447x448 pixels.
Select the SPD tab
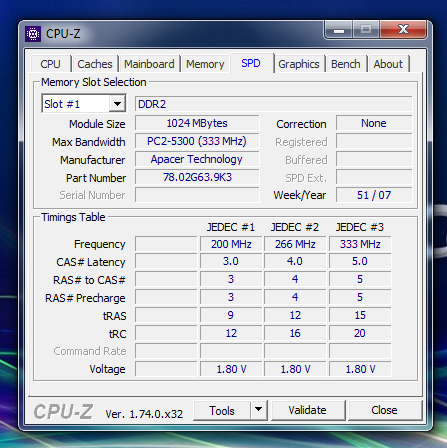[251, 63]
